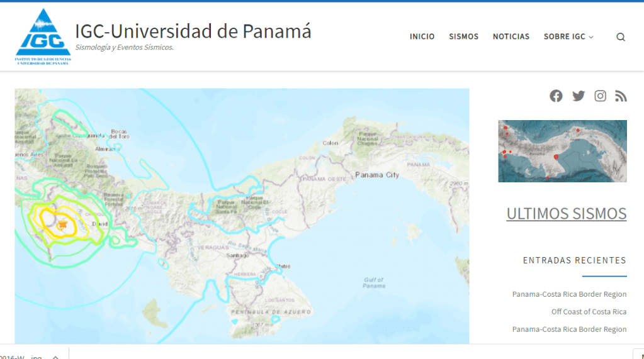The image size is (644, 359).
Task: Expand the downloaded jpg file chevron
Action: 55,357
